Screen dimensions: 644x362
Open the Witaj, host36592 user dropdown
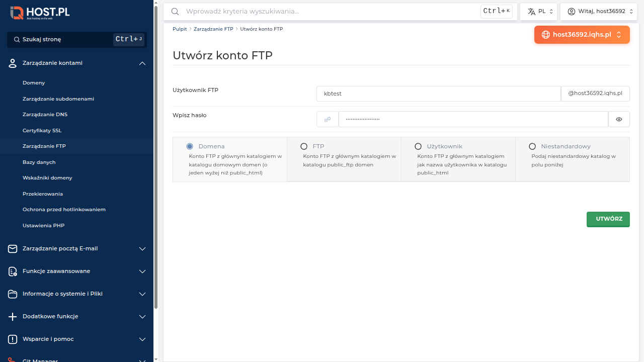pos(599,11)
